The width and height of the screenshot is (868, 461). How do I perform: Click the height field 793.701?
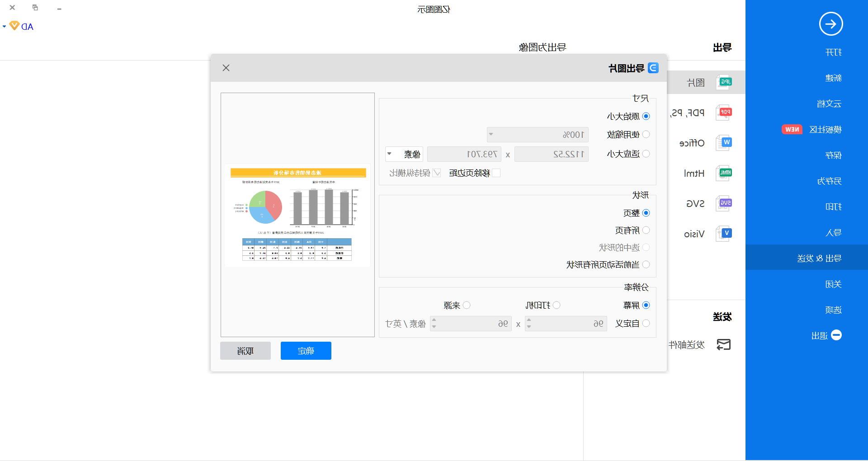[464, 154]
